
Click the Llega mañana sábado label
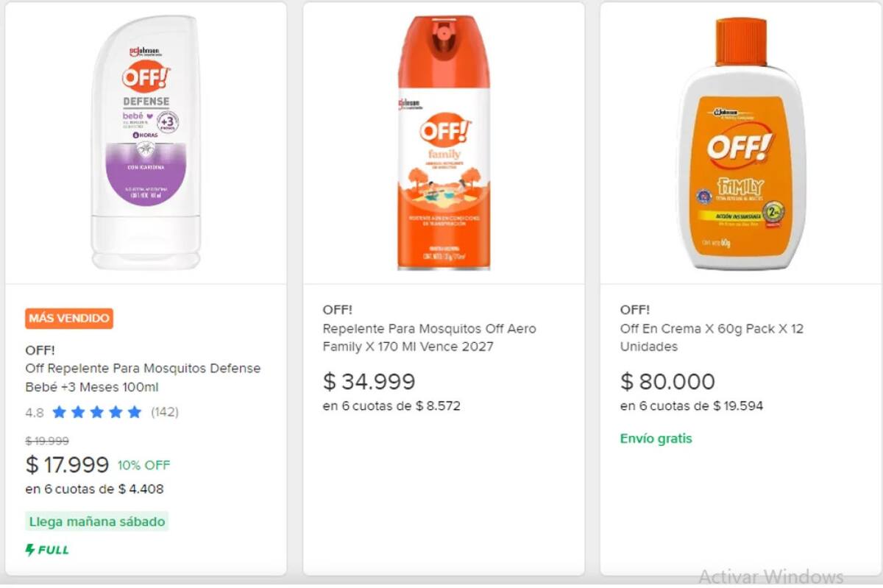[x=96, y=522]
